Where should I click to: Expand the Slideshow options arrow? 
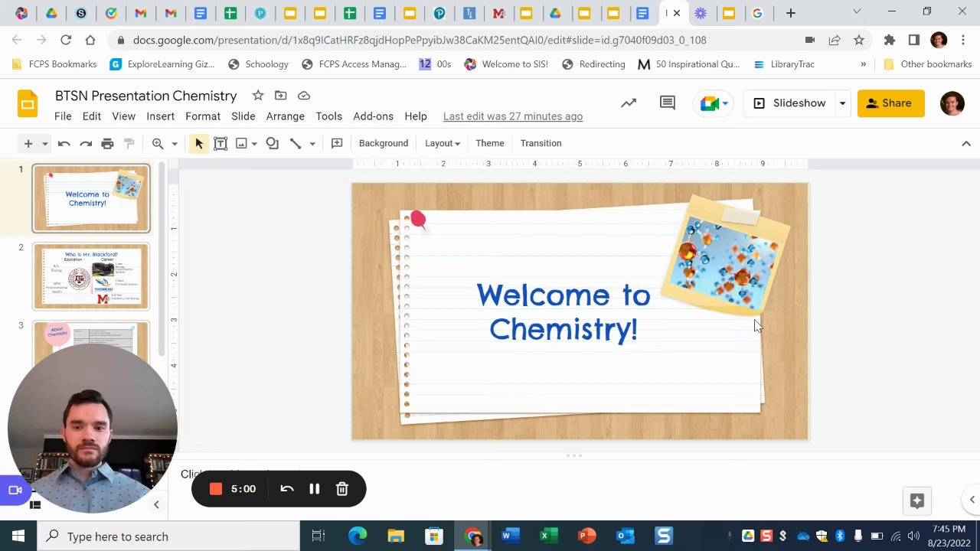point(842,103)
